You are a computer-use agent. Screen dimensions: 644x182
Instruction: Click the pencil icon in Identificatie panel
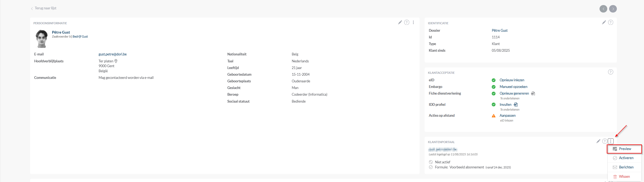point(604,22)
